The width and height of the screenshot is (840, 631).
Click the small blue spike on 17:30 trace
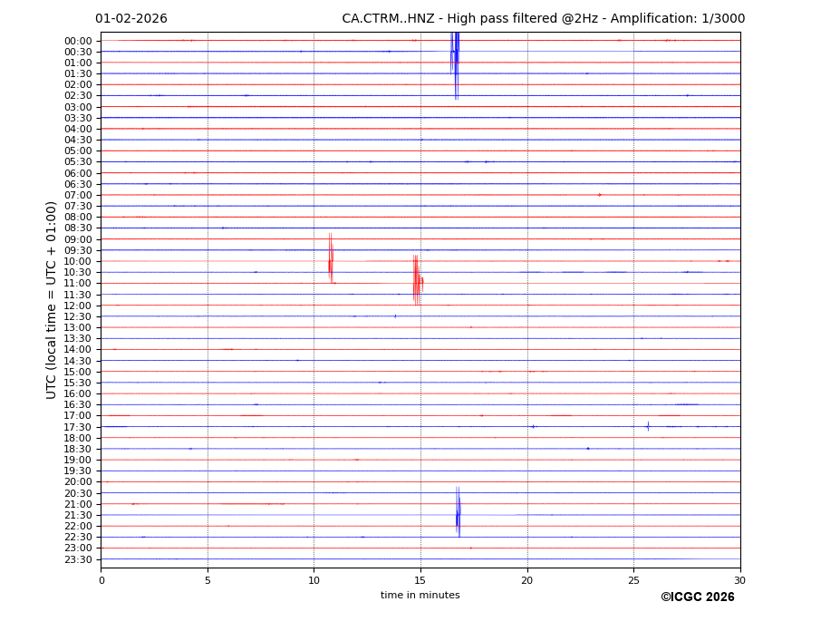coord(648,426)
